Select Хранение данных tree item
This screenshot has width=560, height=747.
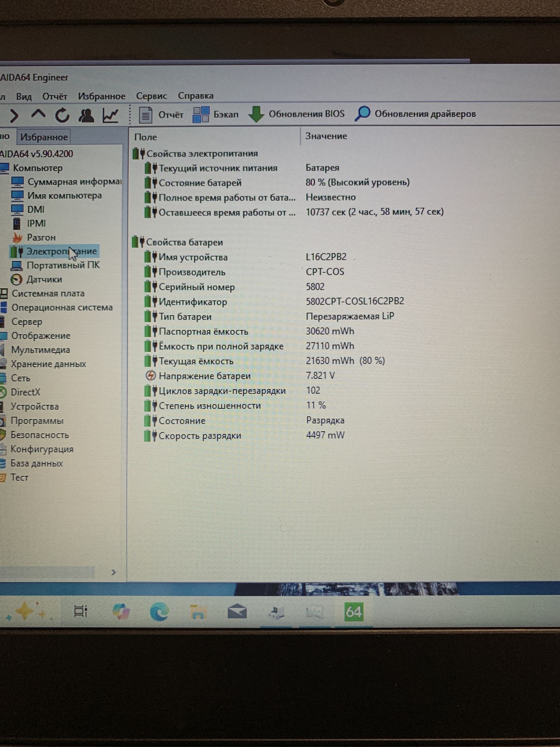coord(43,364)
